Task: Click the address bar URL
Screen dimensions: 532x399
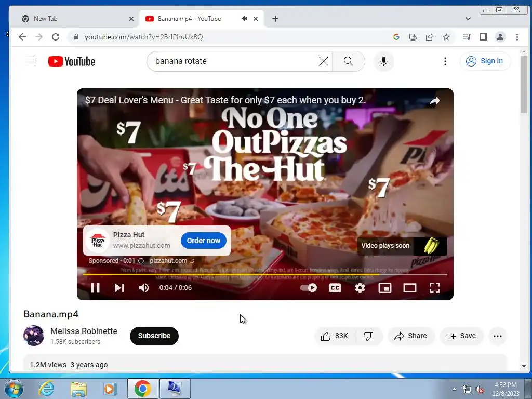Action: click(143, 37)
